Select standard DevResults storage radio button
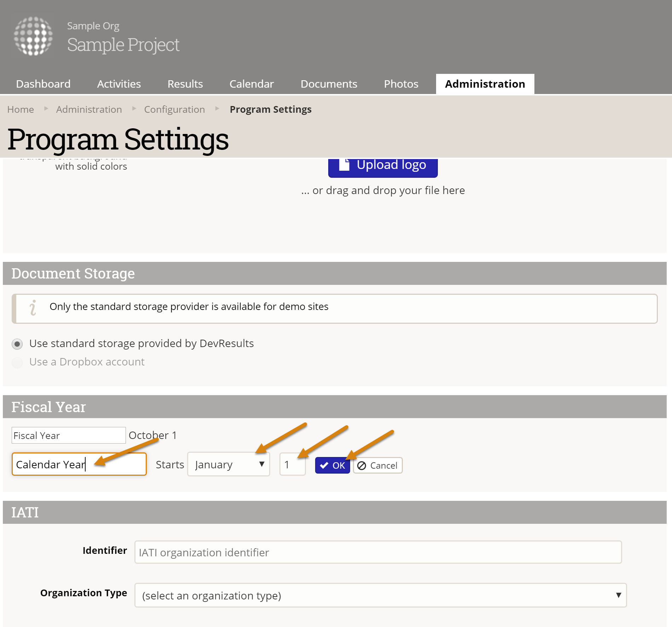Viewport: 672px width, 627px height. click(17, 344)
